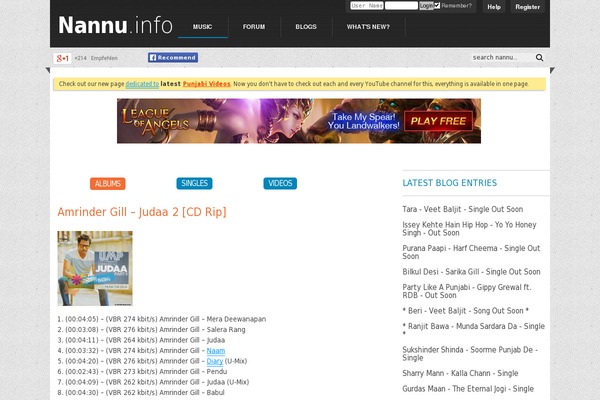
Task: Open the Naam track link
Action: point(216,351)
